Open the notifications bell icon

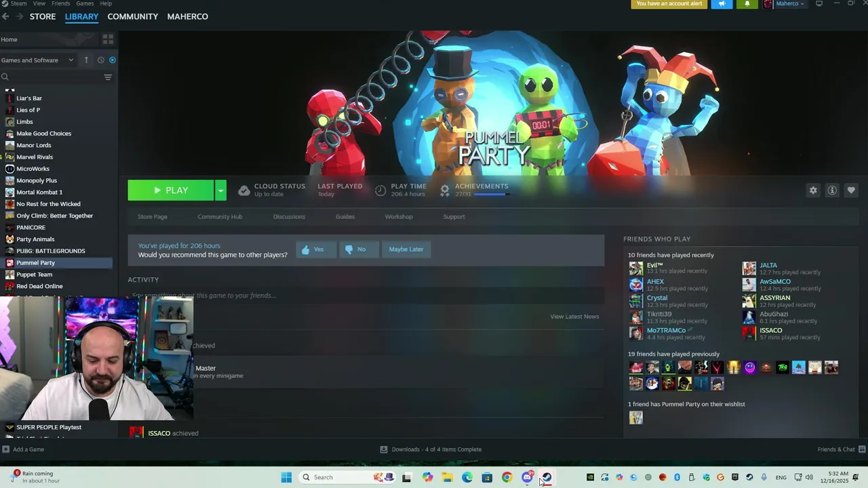747,3
